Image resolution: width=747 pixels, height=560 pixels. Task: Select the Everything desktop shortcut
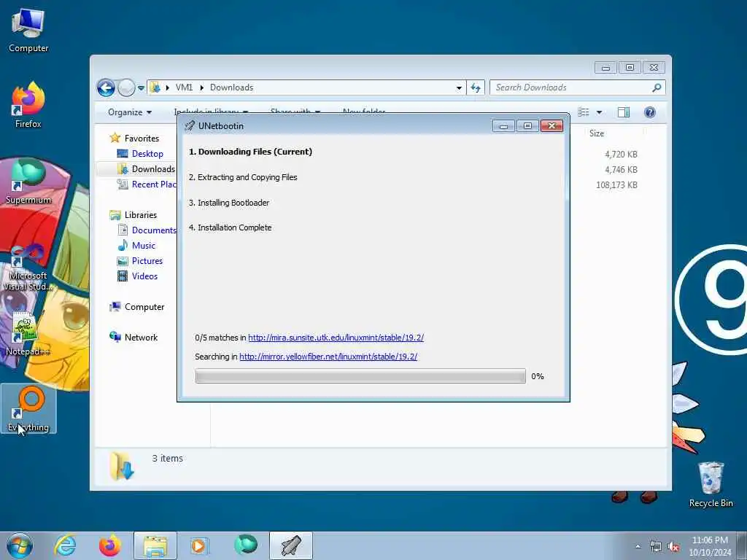tap(28, 408)
